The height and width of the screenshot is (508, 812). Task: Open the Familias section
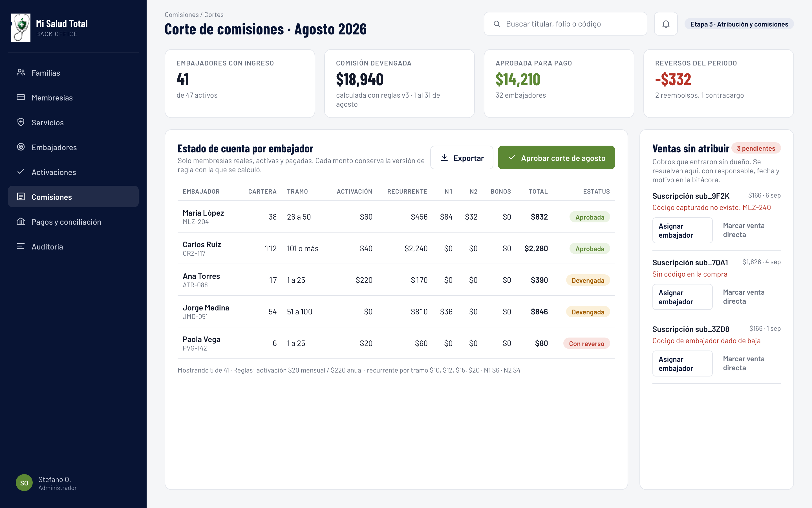pos(73,73)
